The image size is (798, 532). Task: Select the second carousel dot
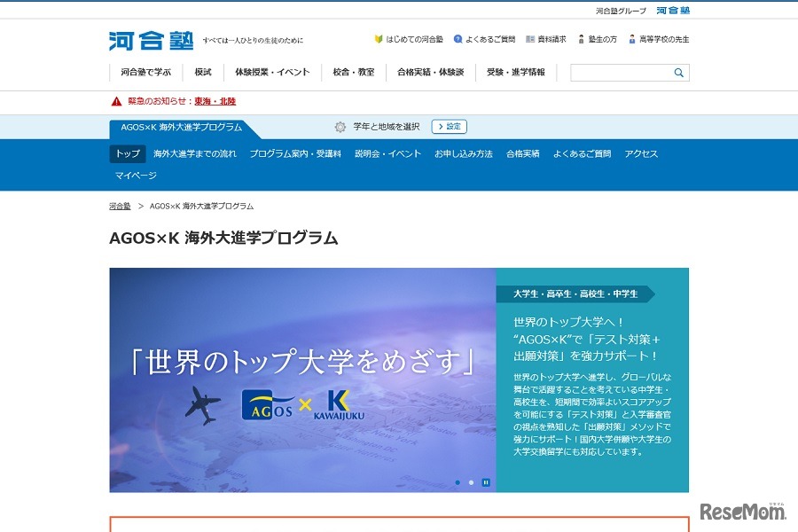(471, 482)
